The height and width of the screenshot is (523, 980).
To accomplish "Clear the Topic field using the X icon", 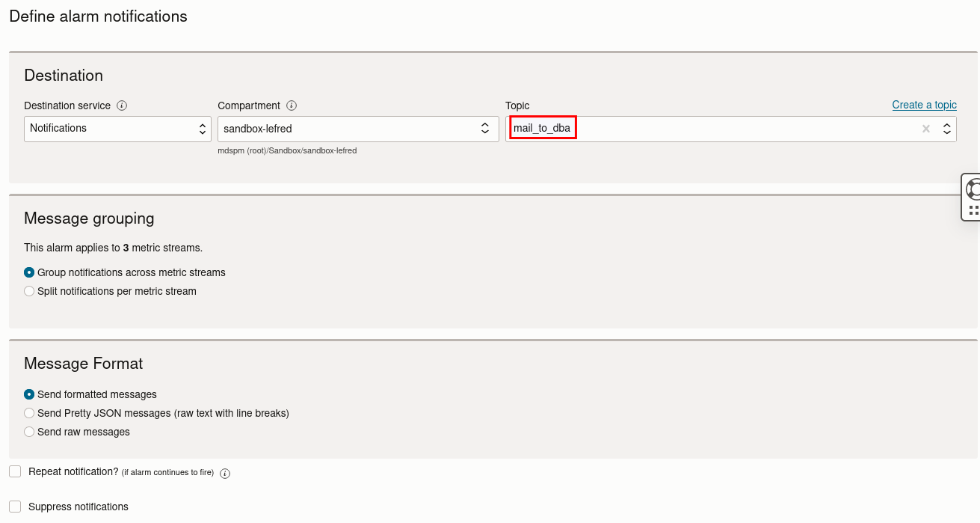I will (x=926, y=128).
